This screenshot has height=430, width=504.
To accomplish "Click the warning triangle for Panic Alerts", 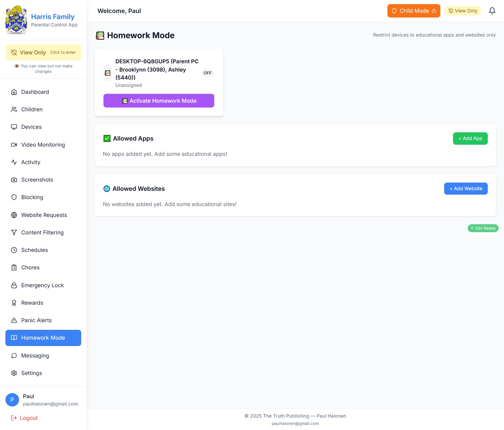I will (14, 320).
